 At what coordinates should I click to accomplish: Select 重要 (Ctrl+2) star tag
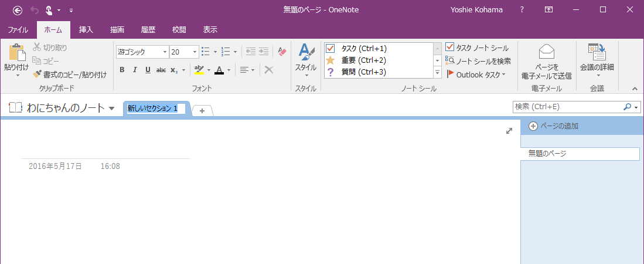point(379,60)
